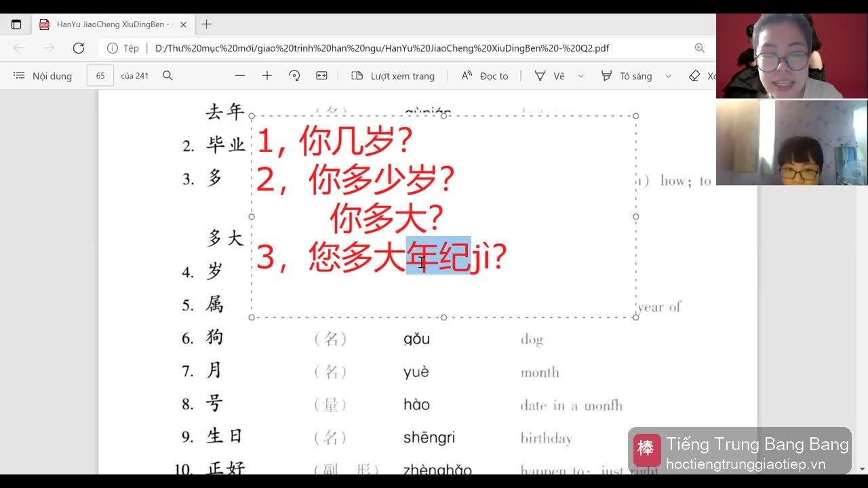Click the Chinese word 毕业 in row 2

[x=226, y=145]
